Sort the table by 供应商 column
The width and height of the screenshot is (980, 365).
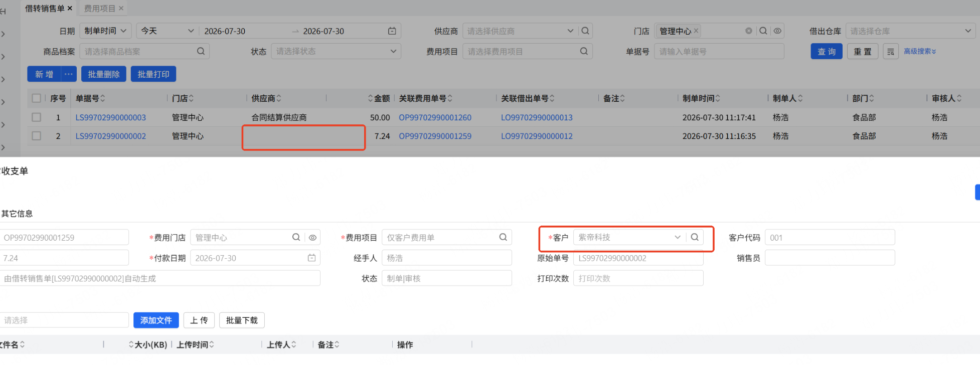pyautogui.click(x=279, y=98)
